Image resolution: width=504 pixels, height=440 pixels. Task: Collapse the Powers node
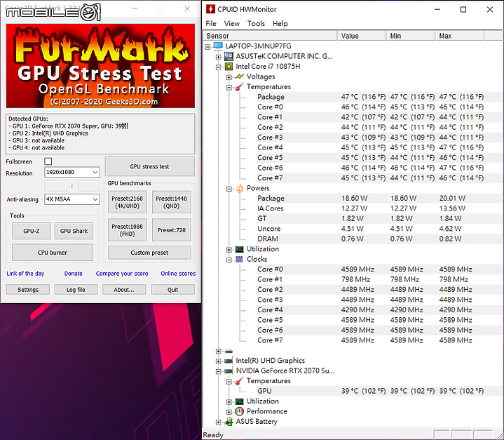(229, 189)
